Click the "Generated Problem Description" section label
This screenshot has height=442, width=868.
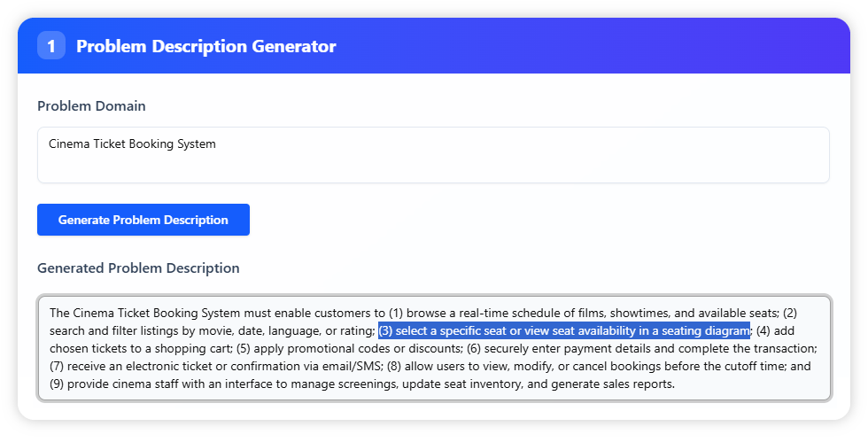pos(138,268)
